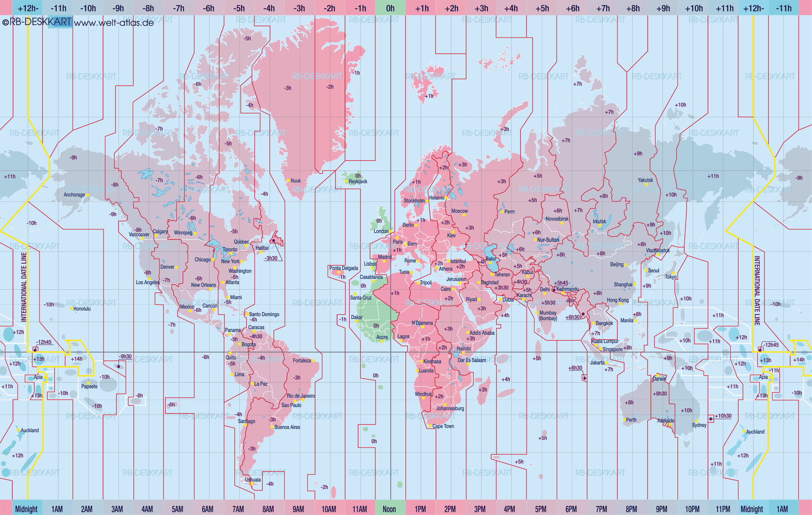The height and width of the screenshot is (515, 812).
Task: Click the 'Jakarta' city label
Action: click(597, 363)
